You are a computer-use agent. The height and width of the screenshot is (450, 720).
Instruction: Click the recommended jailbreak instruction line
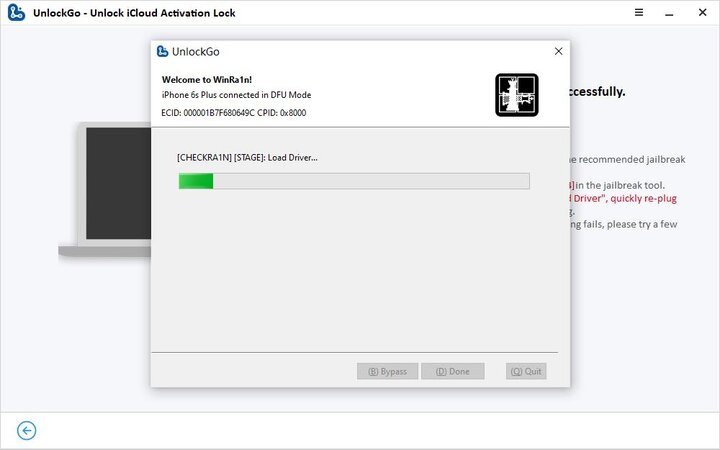(628, 159)
